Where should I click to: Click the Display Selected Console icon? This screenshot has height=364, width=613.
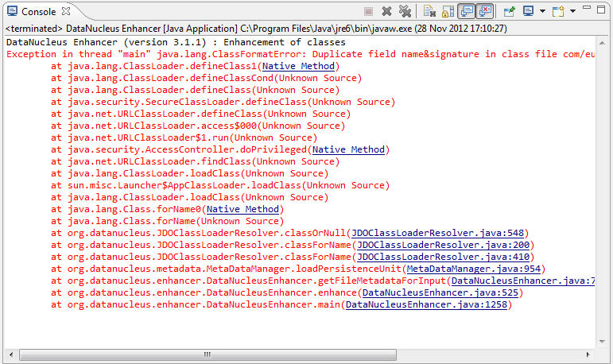528,11
